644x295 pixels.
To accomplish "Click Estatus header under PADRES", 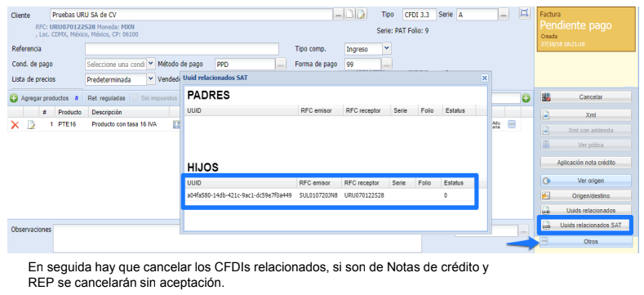I will [x=459, y=110].
